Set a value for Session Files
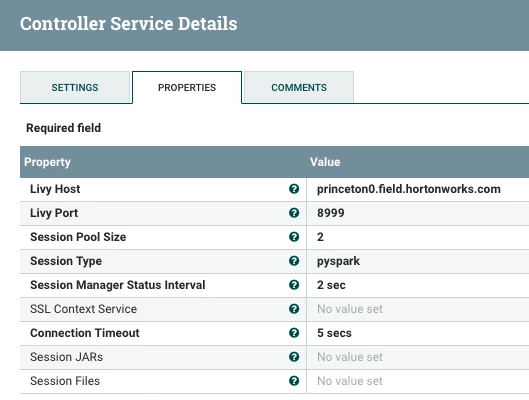 point(350,381)
